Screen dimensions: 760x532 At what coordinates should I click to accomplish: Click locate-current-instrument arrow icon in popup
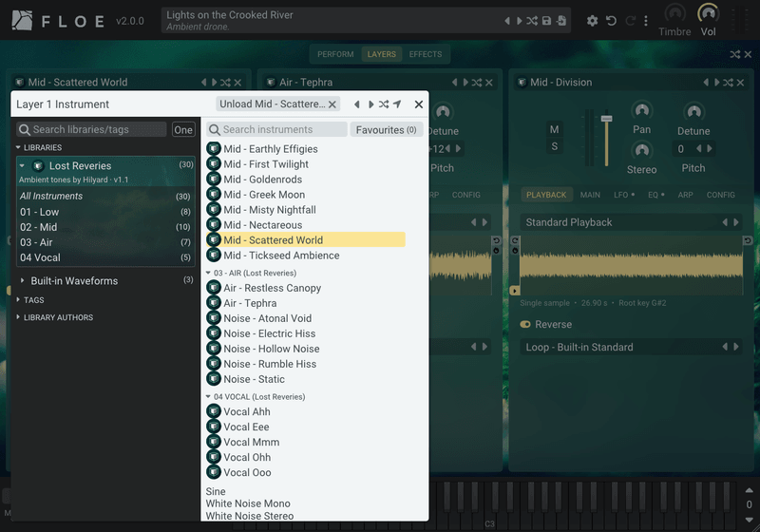(x=397, y=104)
